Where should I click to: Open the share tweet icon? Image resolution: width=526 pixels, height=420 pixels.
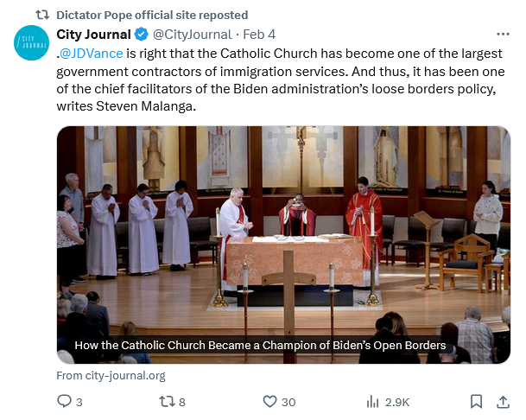tap(503, 401)
